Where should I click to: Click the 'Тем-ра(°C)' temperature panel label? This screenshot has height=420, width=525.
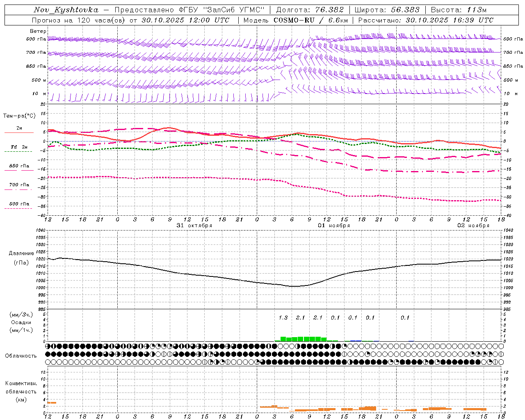point(19,116)
